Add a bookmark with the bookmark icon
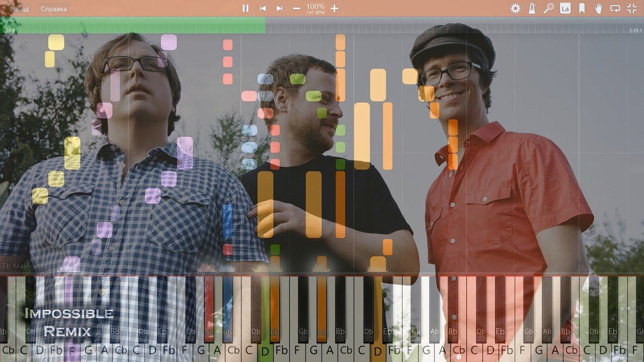644x362 pixels. pos(582,8)
